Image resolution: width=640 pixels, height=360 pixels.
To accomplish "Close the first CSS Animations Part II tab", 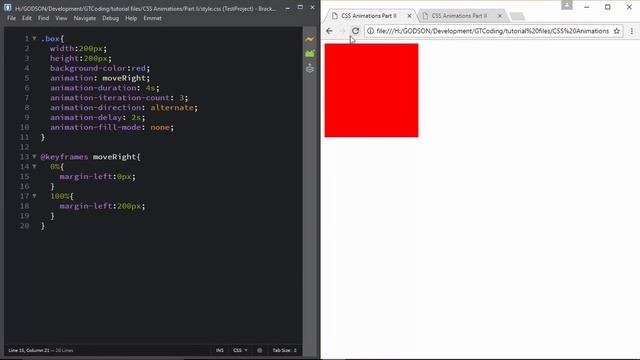I will [409, 16].
